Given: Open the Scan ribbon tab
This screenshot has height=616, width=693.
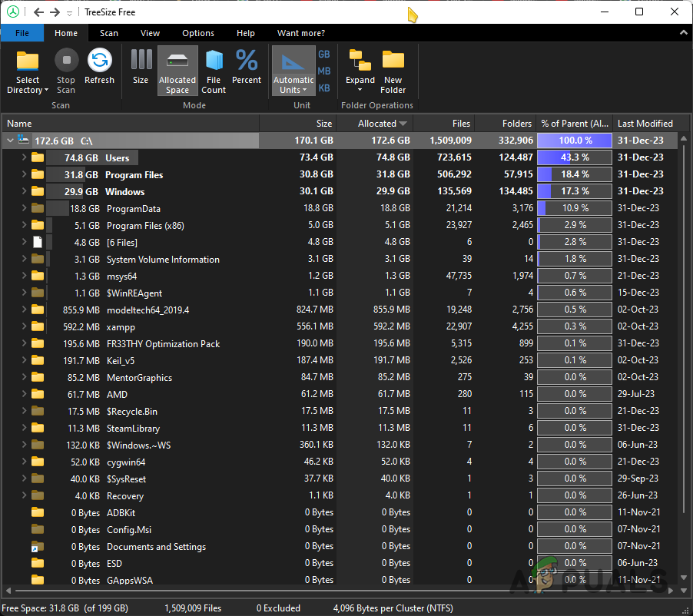Looking at the screenshot, I should point(109,33).
